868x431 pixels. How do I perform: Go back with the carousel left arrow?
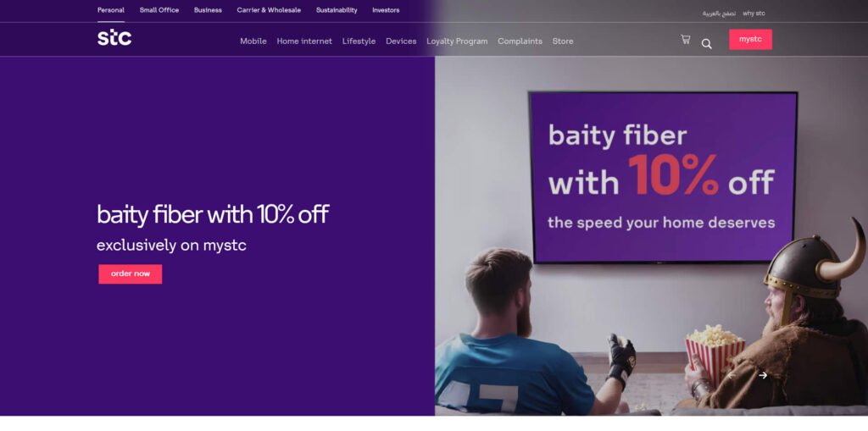[732, 375]
